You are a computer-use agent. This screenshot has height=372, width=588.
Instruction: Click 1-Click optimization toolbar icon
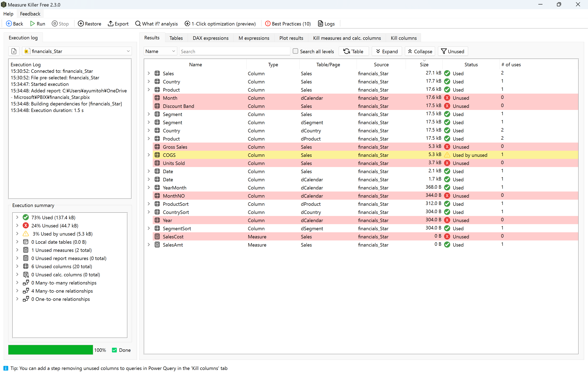click(x=187, y=24)
